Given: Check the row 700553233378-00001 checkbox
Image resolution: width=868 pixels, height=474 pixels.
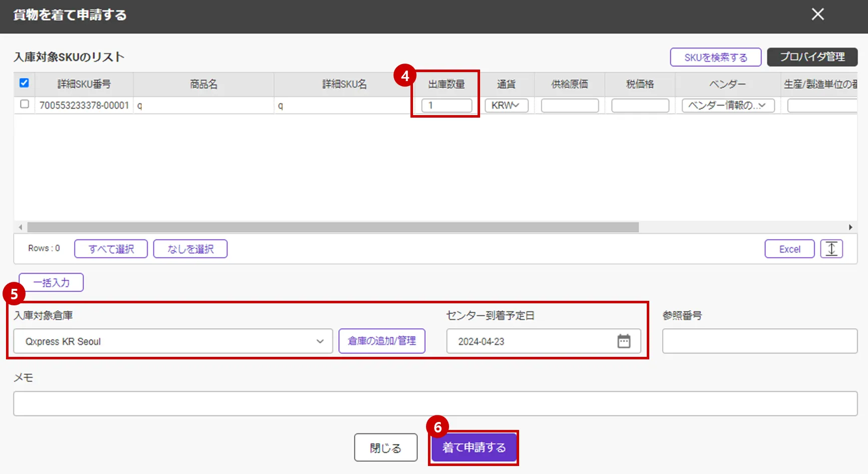Looking at the screenshot, I should point(25,104).
